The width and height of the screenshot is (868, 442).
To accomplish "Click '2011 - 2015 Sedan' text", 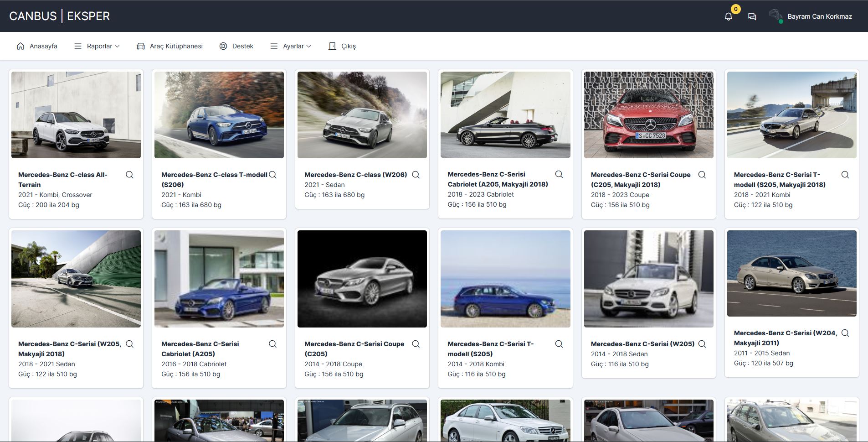I will tap(762, 353).
